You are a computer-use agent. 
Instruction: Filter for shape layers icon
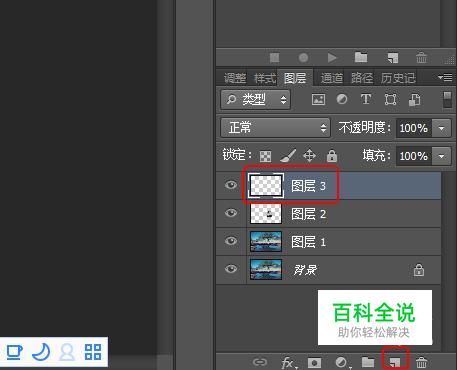coord(390,99)
